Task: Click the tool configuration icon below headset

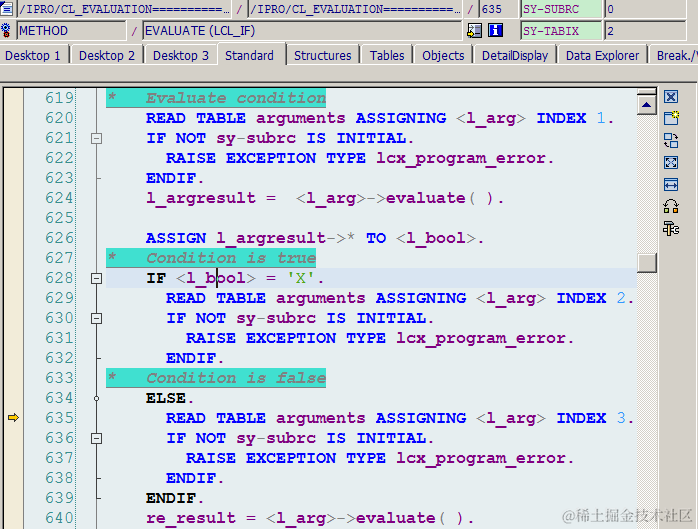Action: (x=671, y=229)
